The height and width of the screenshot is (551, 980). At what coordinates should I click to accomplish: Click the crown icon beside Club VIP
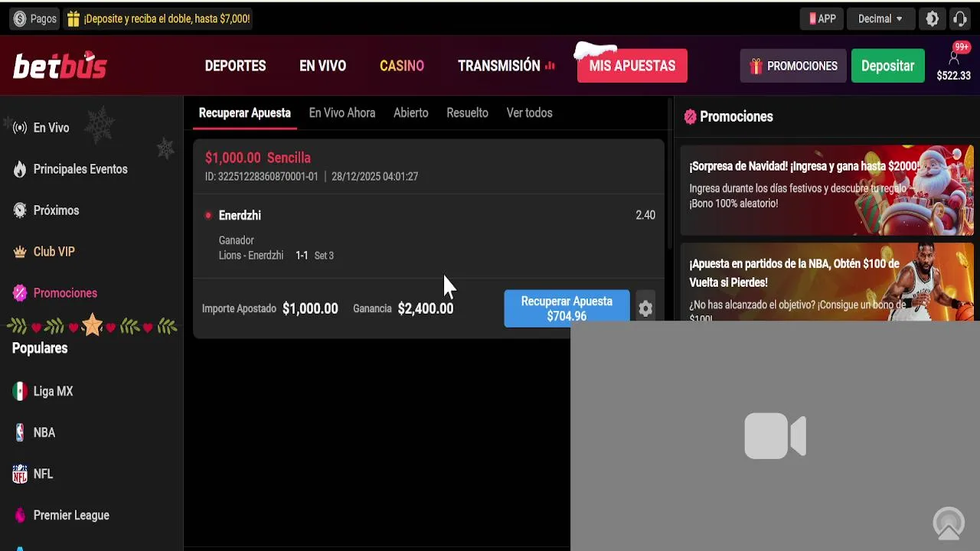[20, 252]
